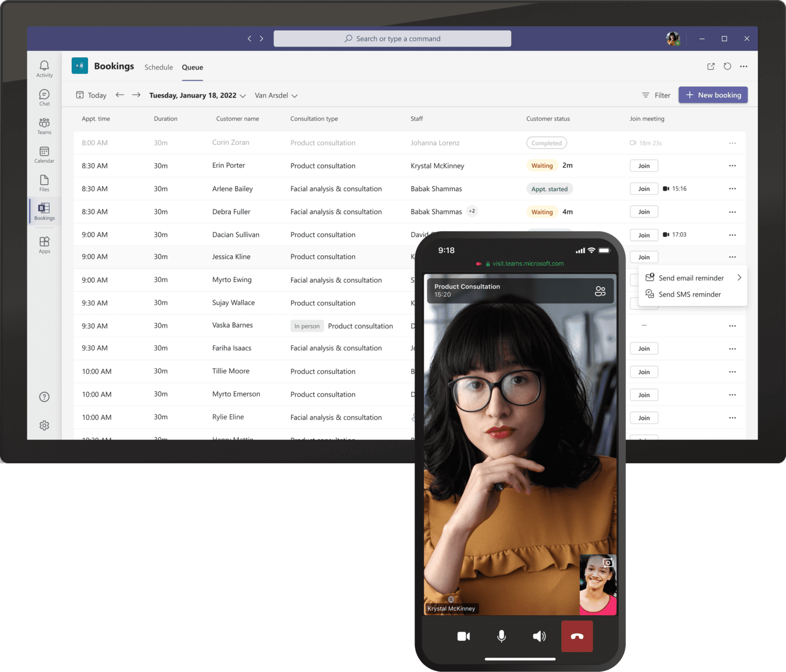Image resolution: width=786 pixels, height=672 pixels.
Task: Select Myrto Ewing customer name
Action: [232, 280]
